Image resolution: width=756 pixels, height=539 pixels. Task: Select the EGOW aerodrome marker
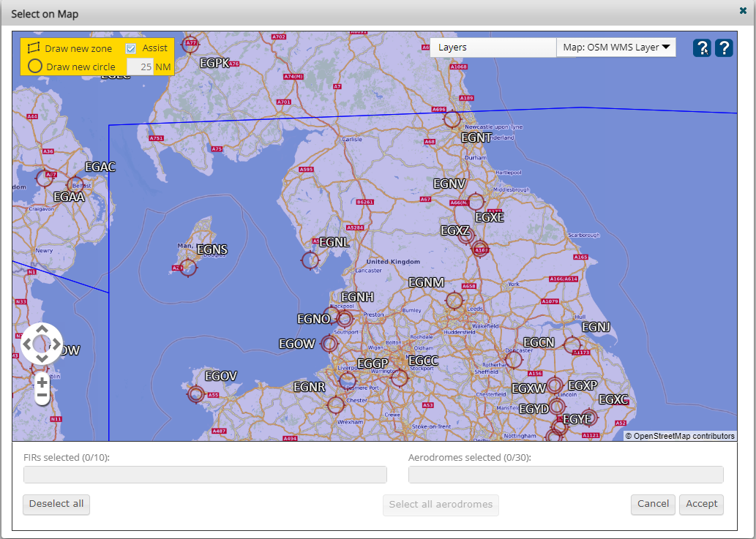(329, 344)
